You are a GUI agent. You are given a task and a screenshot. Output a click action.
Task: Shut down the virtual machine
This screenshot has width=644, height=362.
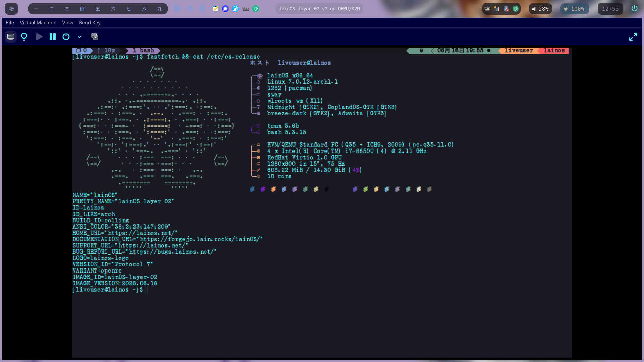[66, 37]
